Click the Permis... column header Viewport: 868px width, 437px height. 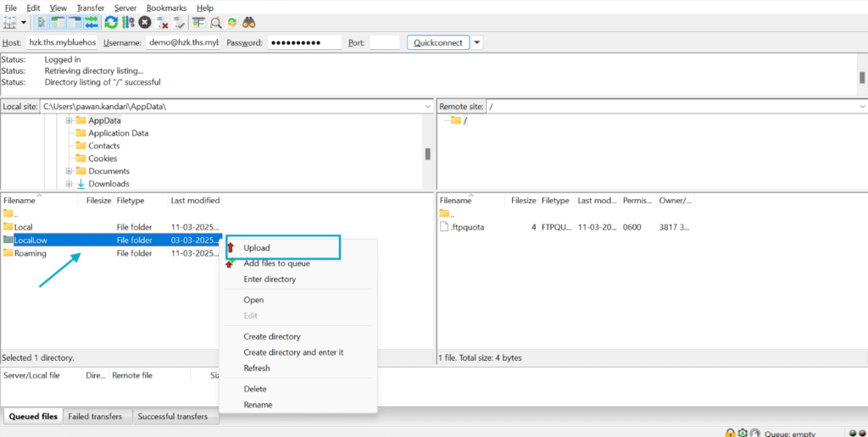click(637, 200)
